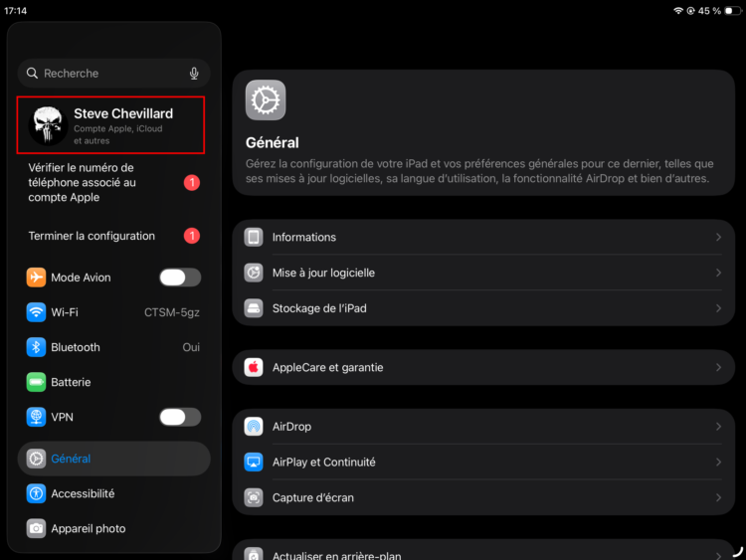
Task: Click the AirDrop concentric rings icon
Action: pyautogui.click(x=254, y=427)
